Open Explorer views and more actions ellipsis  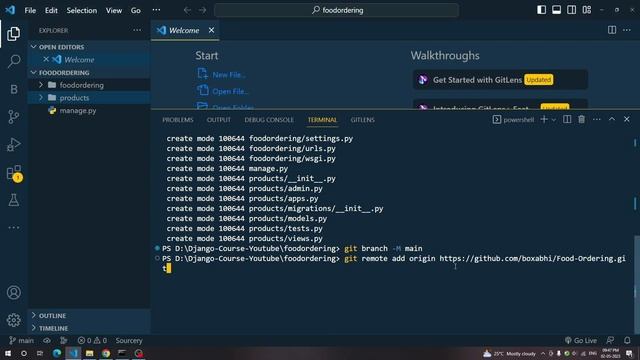(137, 30)
